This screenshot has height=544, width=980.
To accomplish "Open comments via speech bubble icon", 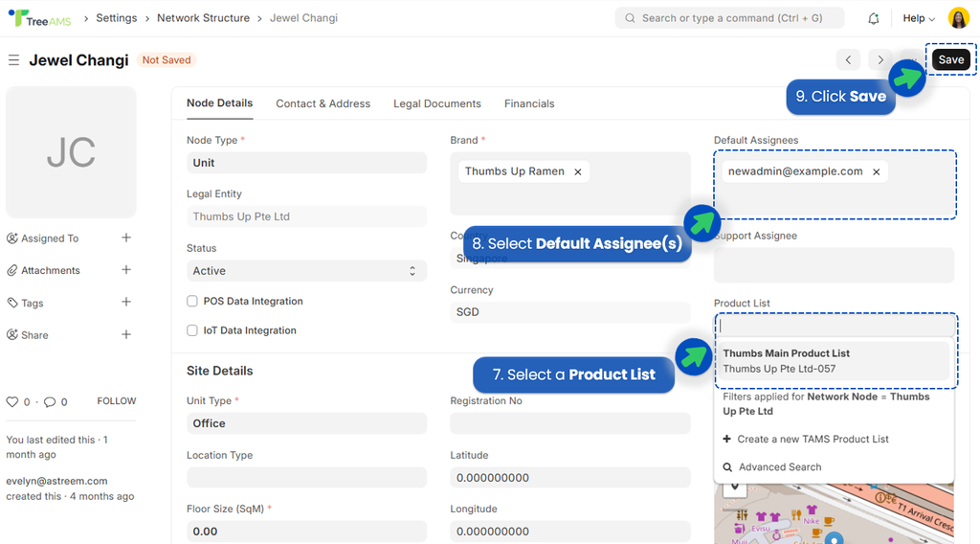I will click(50, 401).
